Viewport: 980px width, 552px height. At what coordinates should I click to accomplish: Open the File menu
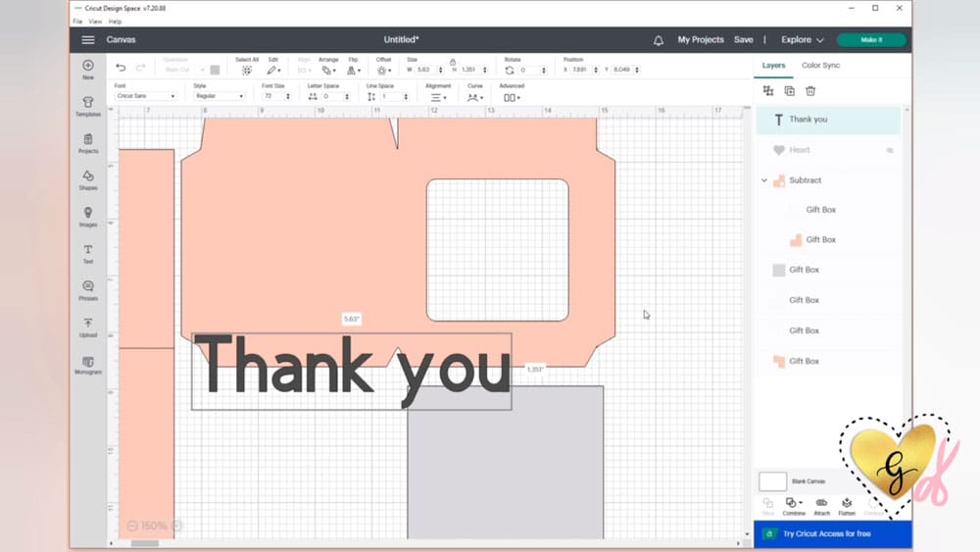click(77, 21)
